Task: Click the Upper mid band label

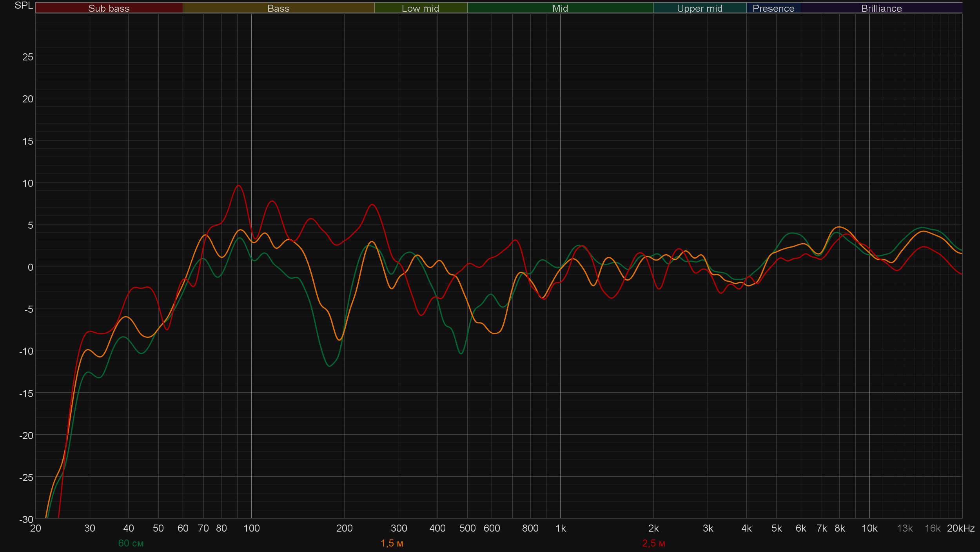Action: click(x=699, y=8)
